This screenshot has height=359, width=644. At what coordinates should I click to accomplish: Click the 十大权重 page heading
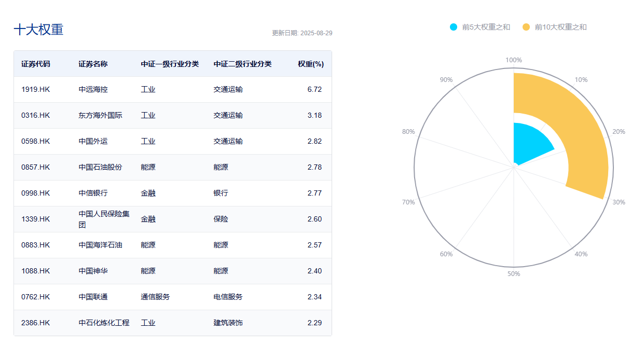(38, 30)
